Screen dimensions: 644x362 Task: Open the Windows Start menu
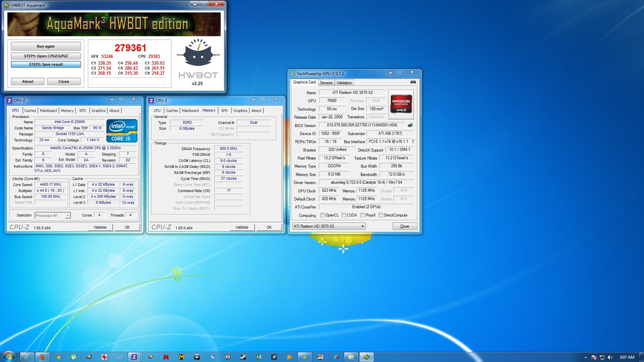point(9,356)
